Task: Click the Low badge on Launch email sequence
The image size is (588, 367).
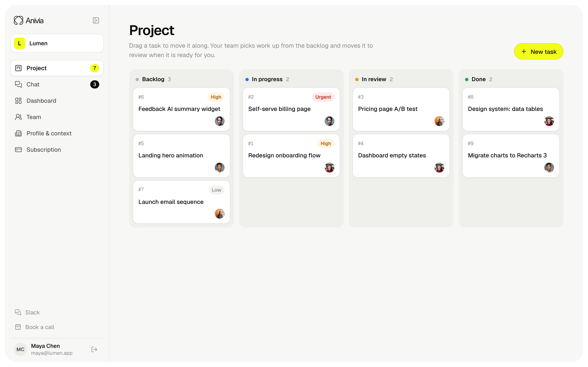Action: pyautogui.click(x=216, y=190)
